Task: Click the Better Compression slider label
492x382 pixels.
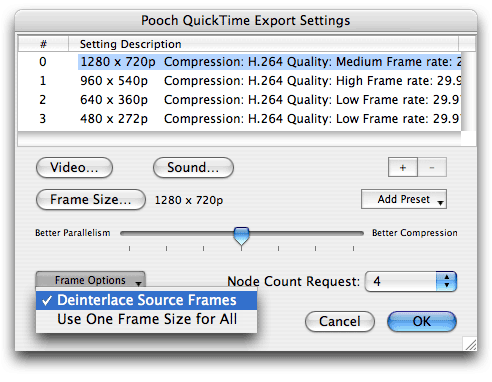Action: 415,233
